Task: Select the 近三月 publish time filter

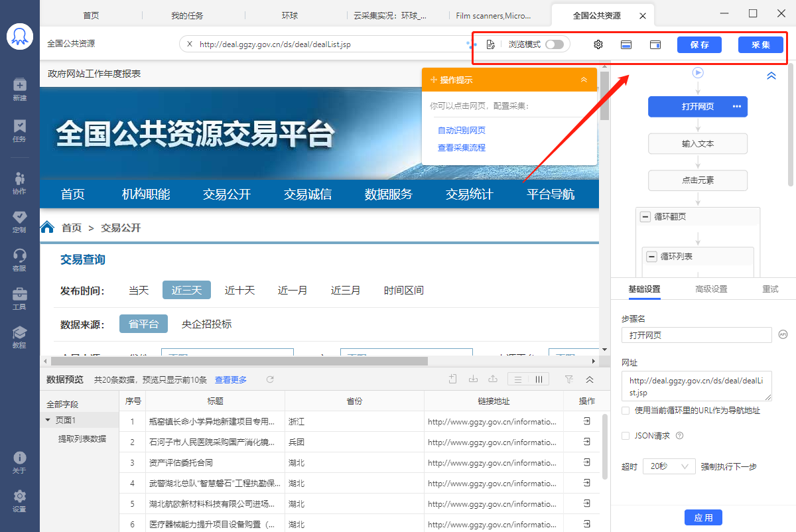Action: pyautogui.click(x=346, y=290)
